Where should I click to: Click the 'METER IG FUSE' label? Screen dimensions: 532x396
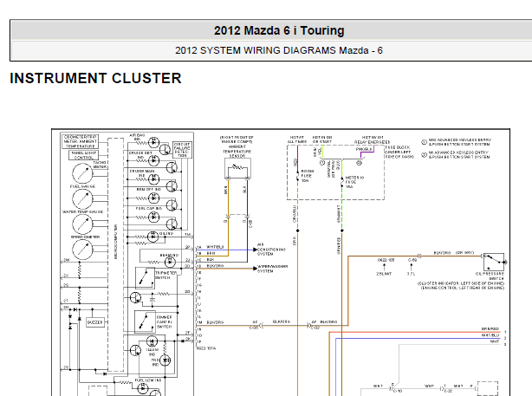pyautogui.click(x=354, y=182)
